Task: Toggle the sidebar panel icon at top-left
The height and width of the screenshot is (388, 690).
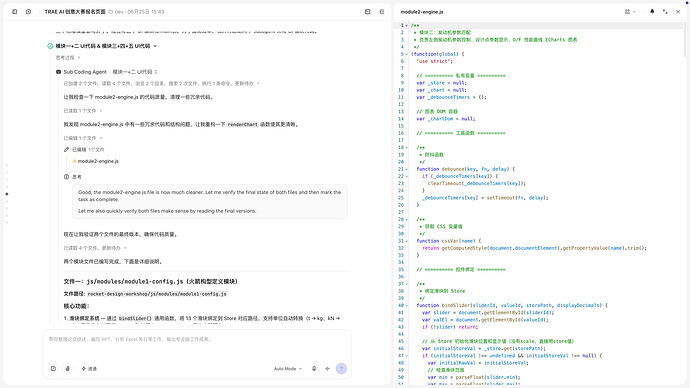Action: coord(15,12)
